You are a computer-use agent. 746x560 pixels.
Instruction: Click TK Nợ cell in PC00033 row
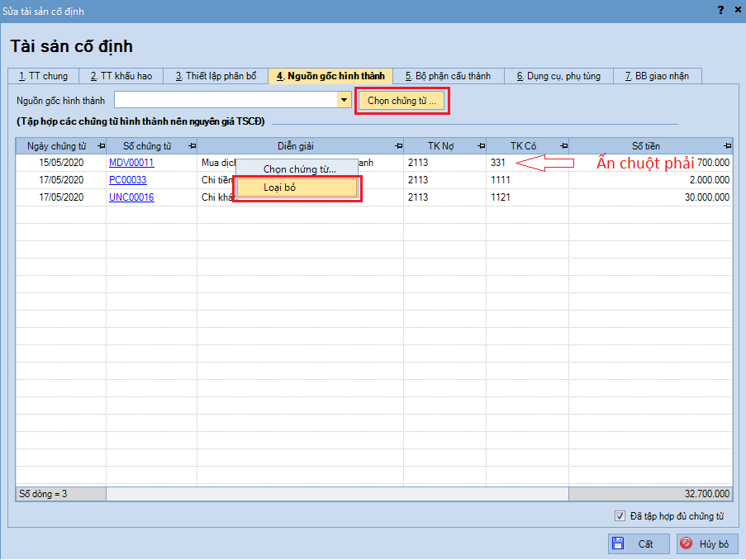point(444,180)
